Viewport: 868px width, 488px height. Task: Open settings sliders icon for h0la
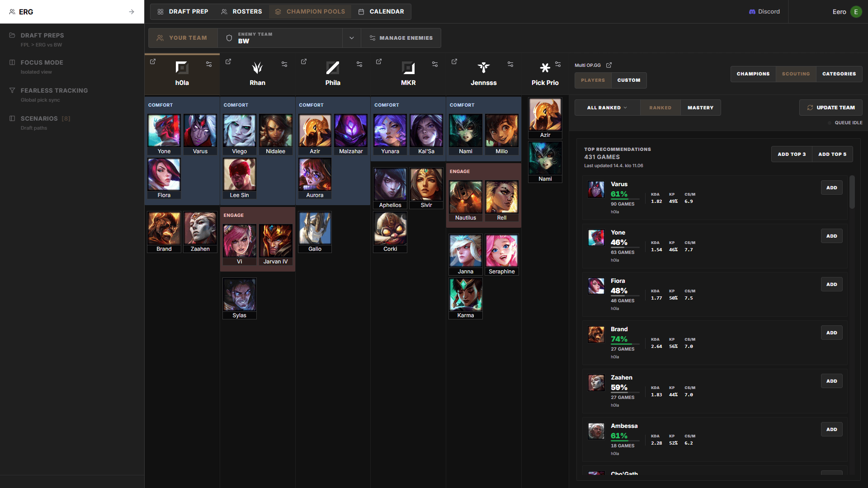209,64
